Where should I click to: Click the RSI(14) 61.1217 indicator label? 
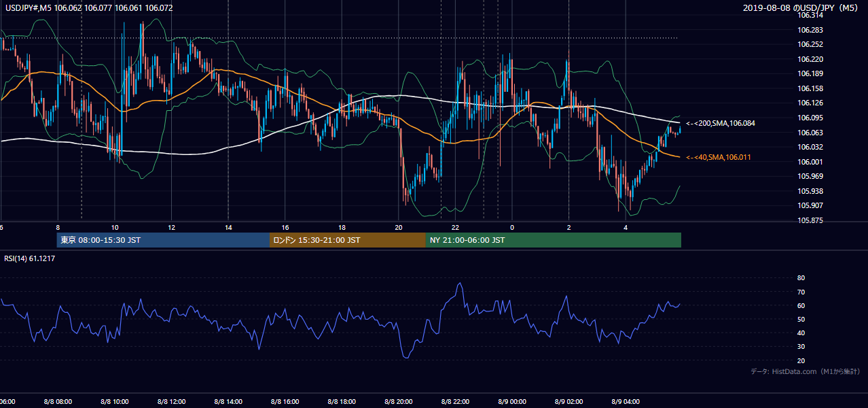pyautogui.click(x=30, y=258)
